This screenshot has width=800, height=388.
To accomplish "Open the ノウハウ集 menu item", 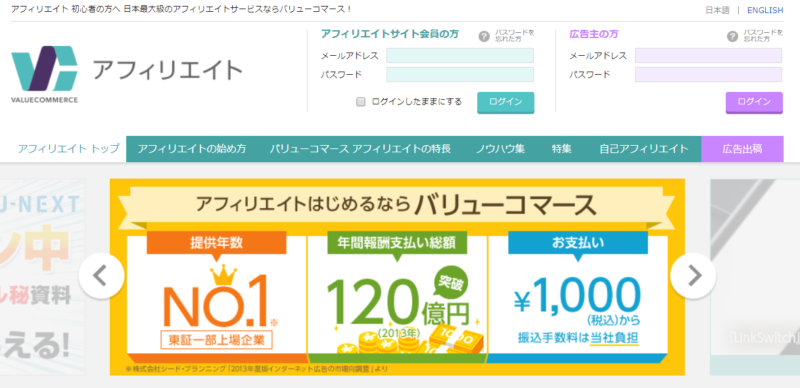I will (500, 149).
